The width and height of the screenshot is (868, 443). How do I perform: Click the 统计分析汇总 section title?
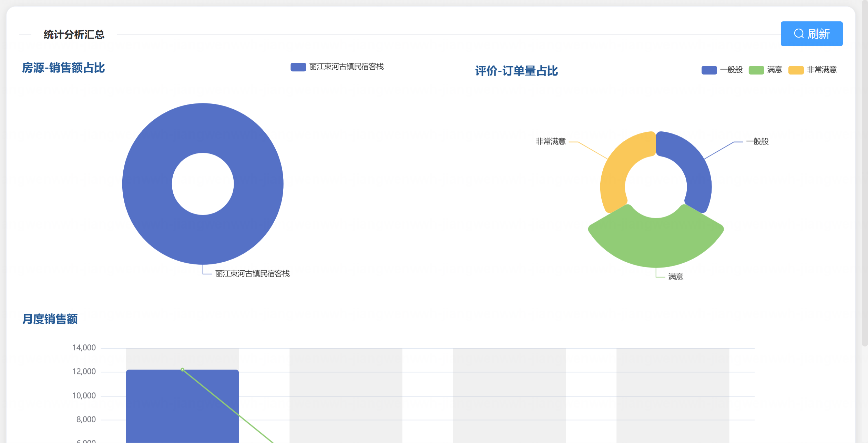click(x=74, y=34)
